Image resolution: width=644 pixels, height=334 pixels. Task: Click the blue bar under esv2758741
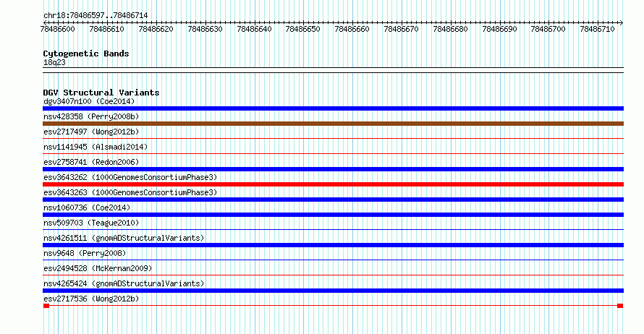(x=333, y=169)
